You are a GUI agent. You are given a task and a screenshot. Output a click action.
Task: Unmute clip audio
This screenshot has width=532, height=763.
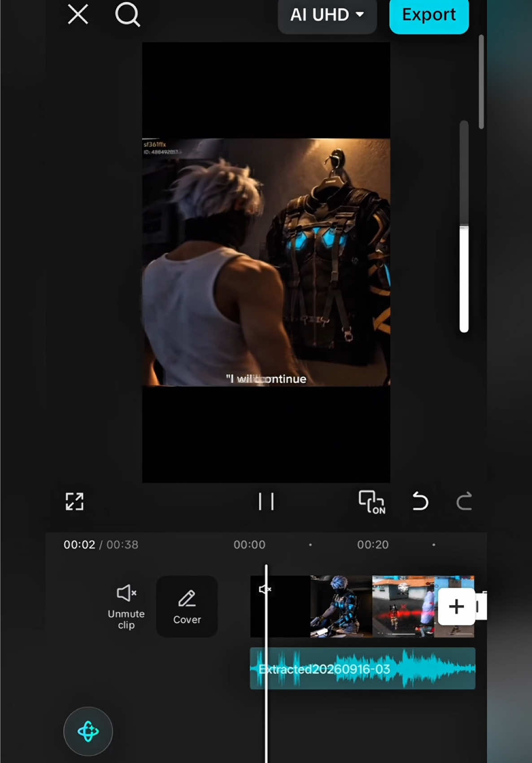coord(126,607)
